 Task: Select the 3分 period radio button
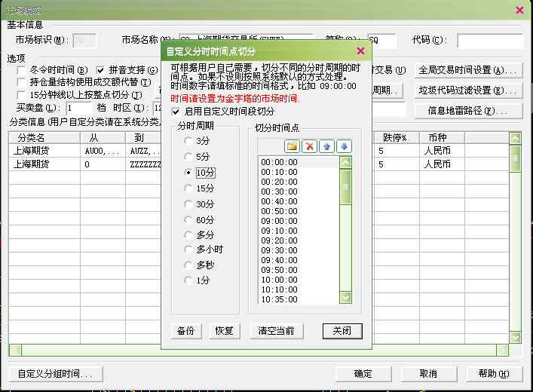(188, 141)
